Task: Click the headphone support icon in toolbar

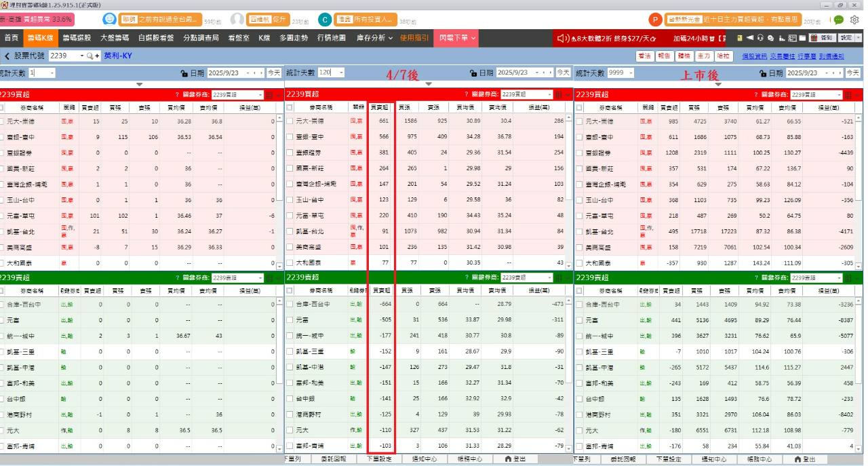Action: (x=760, y=38)
